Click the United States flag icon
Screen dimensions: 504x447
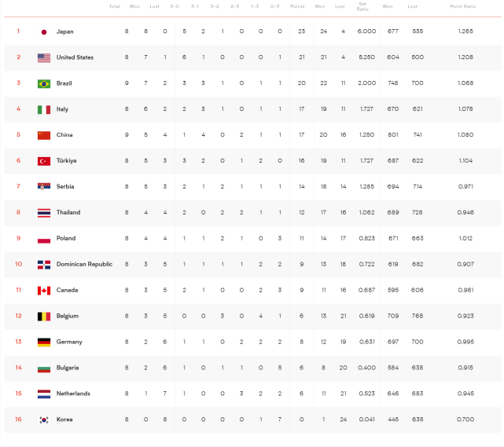tap(44, 57)
